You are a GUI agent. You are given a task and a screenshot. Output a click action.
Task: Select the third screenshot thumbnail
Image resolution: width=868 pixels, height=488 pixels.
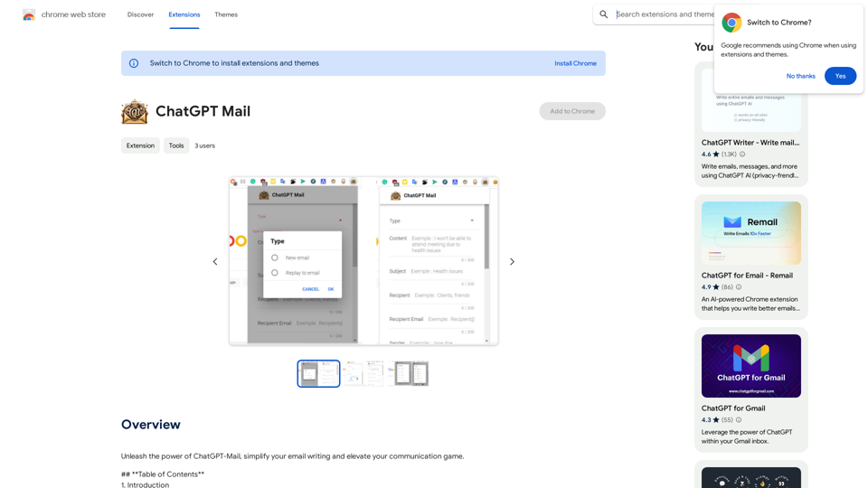[x=408, y=373]
